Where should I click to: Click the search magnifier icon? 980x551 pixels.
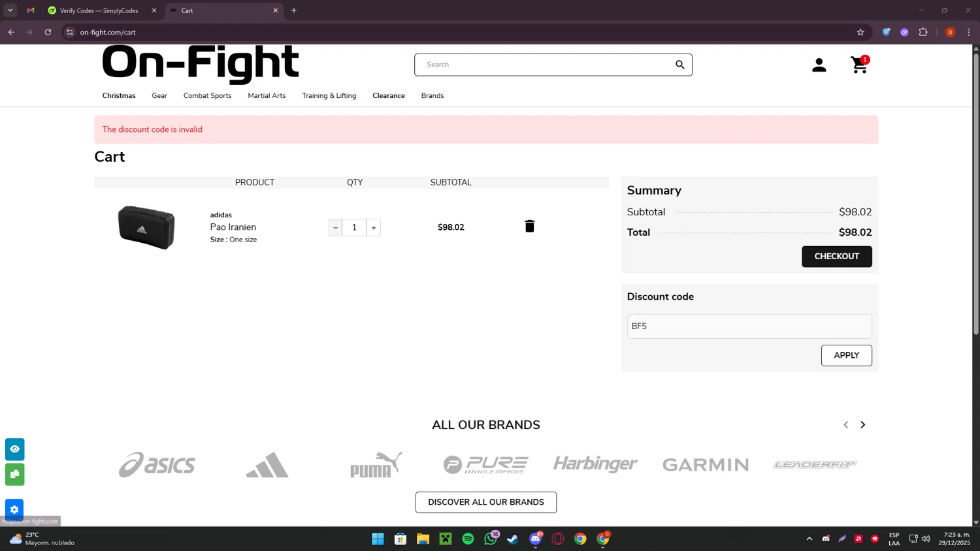(x=680, y=65)
